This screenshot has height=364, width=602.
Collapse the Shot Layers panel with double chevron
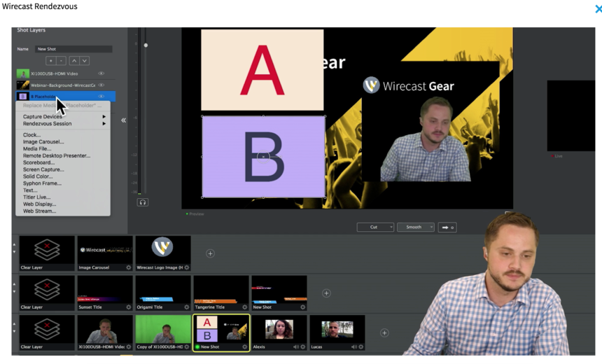tap(124, 120)
